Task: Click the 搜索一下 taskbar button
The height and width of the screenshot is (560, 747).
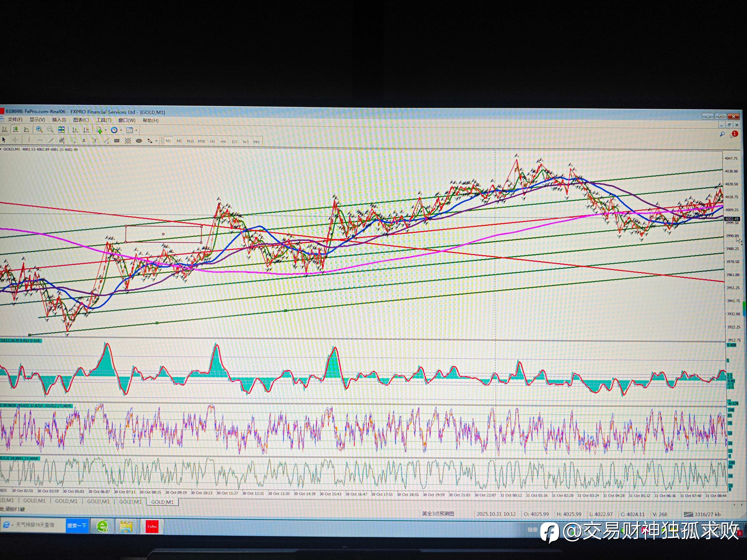Action: pyautogui.click(x=77, y=526)
